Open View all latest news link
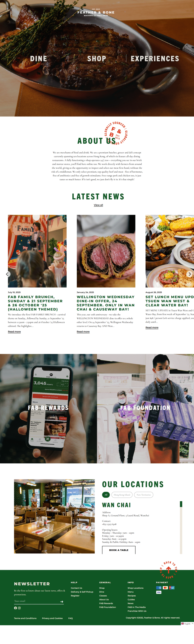 click(x=98, y=205)
